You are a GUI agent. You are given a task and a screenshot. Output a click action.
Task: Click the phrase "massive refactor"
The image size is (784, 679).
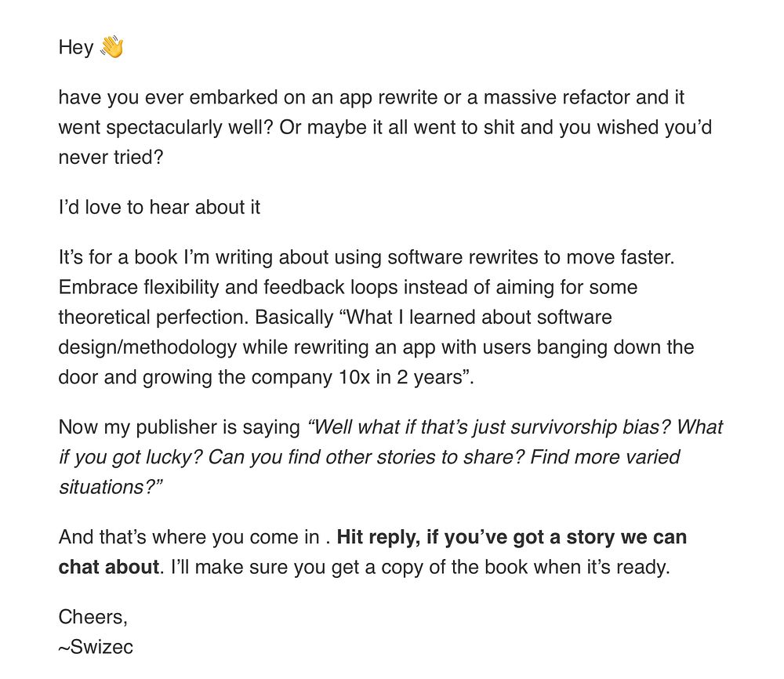(x=557, y=98)
